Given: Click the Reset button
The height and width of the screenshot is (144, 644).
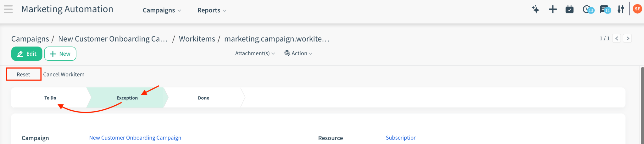Looking at the screenshot, I should [x=24, y=75].
